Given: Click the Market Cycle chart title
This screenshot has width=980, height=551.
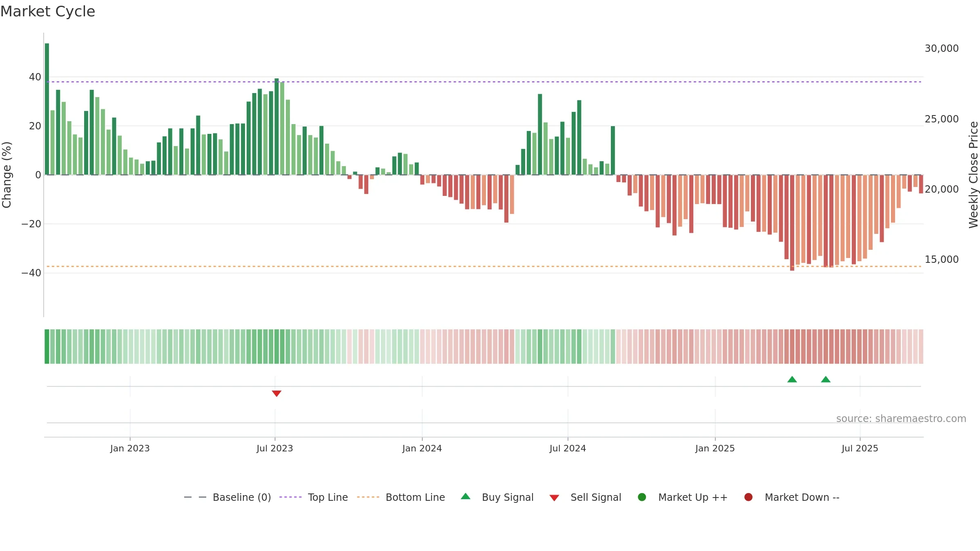Looking at the screenshot, I should [48, 11].
